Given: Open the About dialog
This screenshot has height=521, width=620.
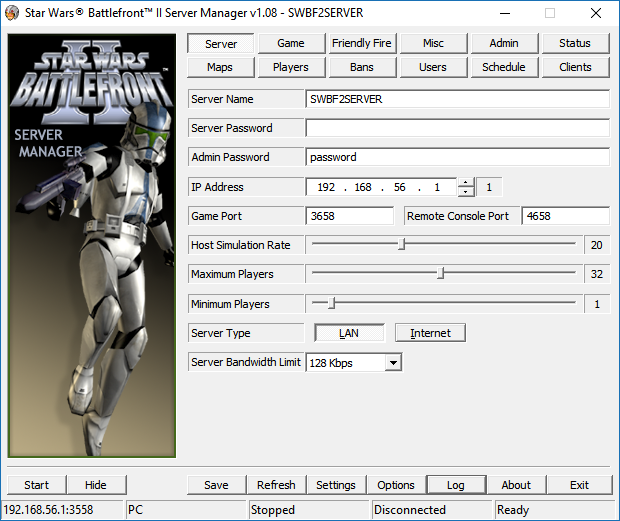Looking at the screenshot, I should (516, 485).
